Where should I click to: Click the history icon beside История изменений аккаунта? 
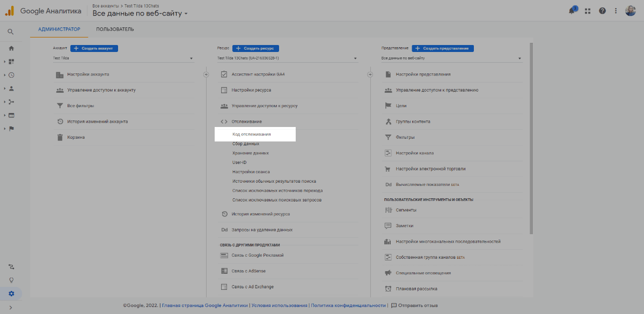60,122
